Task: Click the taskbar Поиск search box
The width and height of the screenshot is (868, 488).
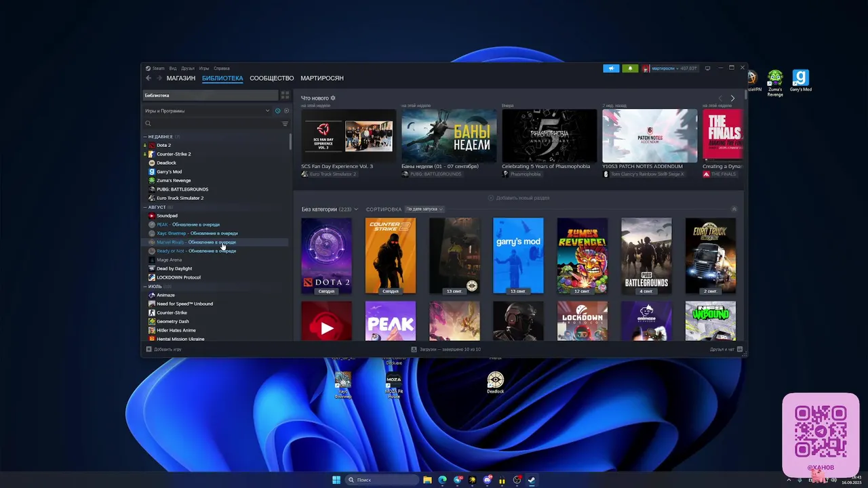Action: [x=383, y=480]
